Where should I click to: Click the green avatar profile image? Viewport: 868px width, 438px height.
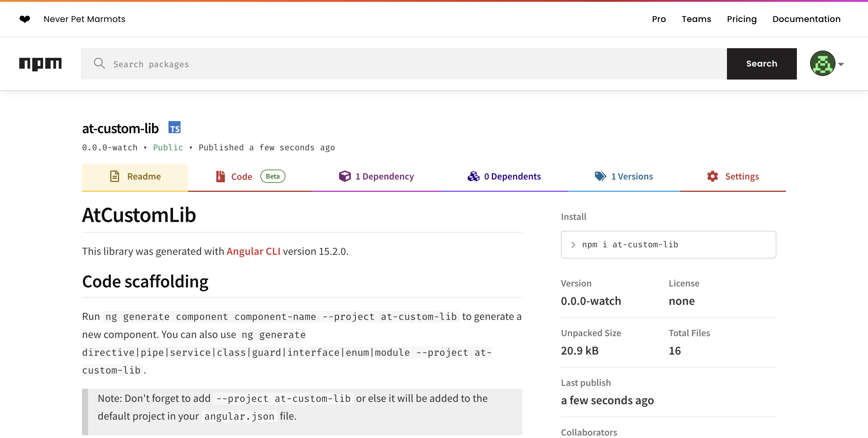coord(822,64)
